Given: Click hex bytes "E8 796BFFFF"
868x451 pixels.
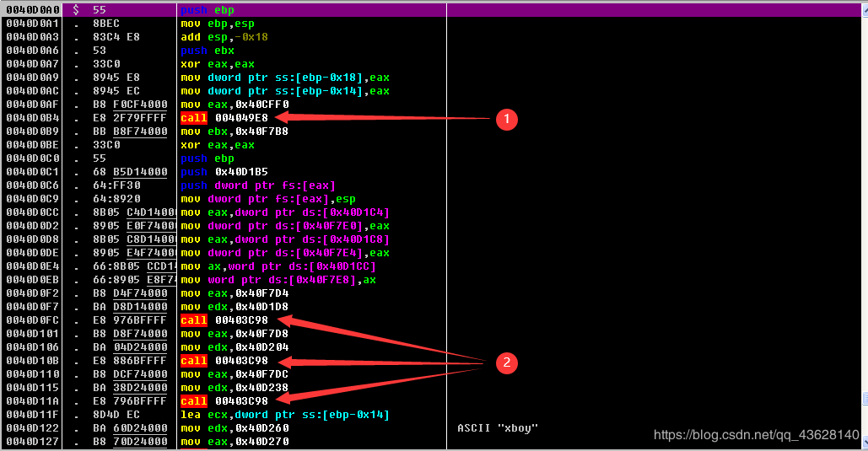Looking at the screenshot, I should click(x=130, y=401).
